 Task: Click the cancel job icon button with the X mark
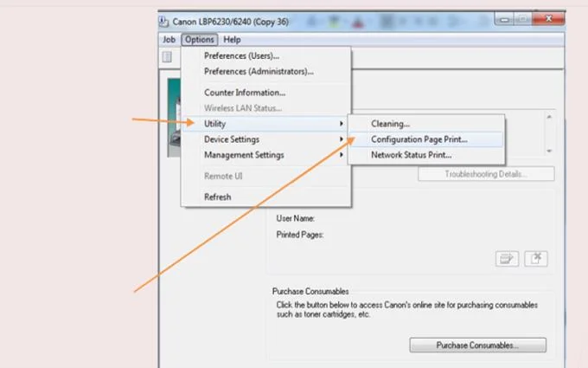(x=536, y=259)
